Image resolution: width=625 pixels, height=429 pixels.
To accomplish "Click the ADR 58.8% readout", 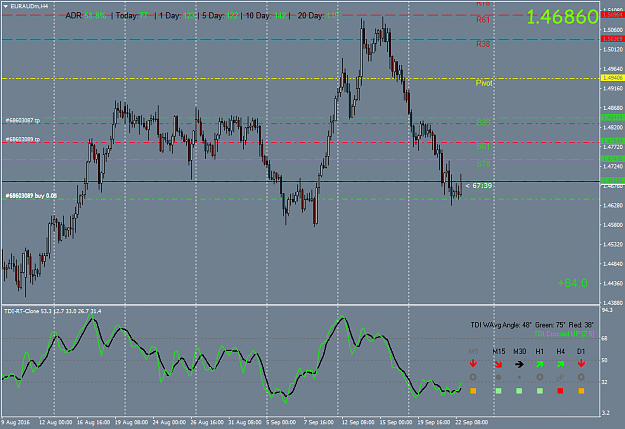I will click(x=86, y=16).
